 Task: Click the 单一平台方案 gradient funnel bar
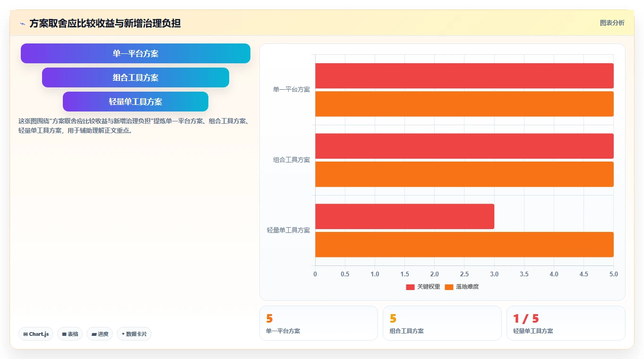[136, 53]
